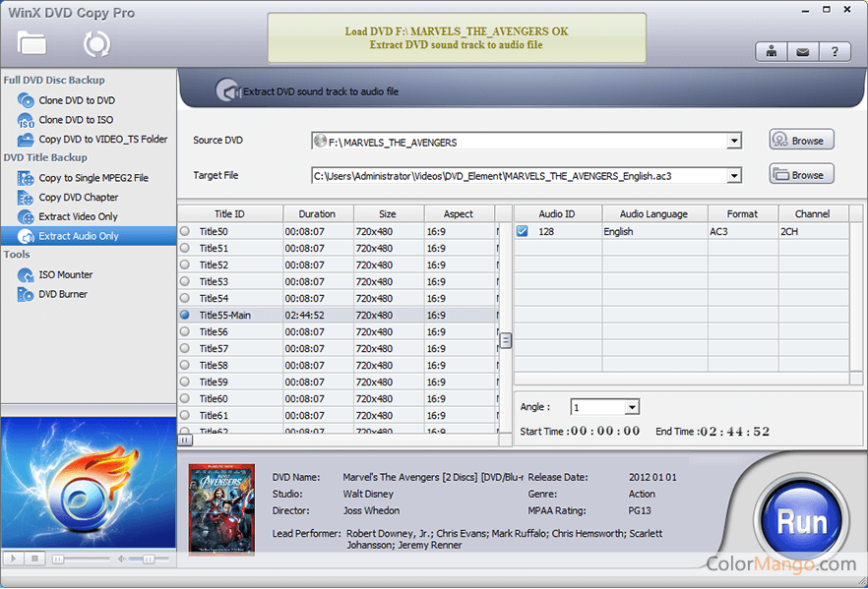Choose Copy DVD Chapter mode
868x589 pixels.
78,198
